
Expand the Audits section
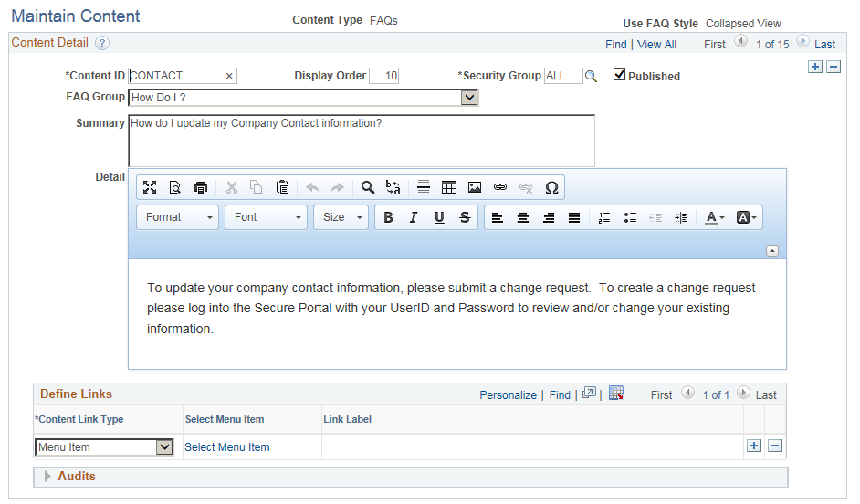[x=47, y=476]
